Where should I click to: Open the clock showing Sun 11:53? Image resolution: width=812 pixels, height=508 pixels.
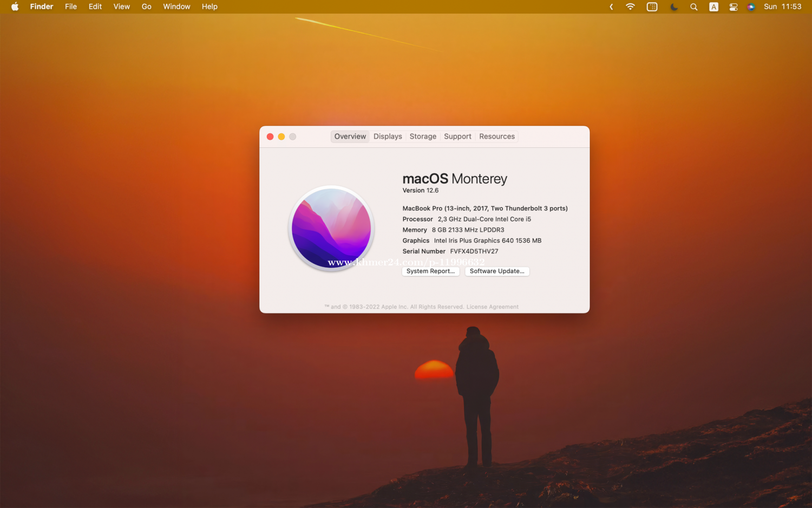tap(782, 6)
